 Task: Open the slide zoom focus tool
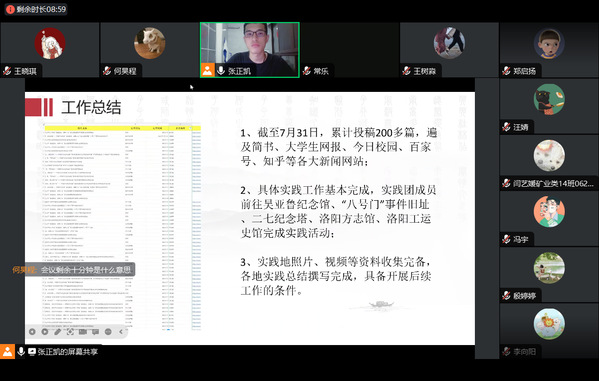click(x=70, y=332)
